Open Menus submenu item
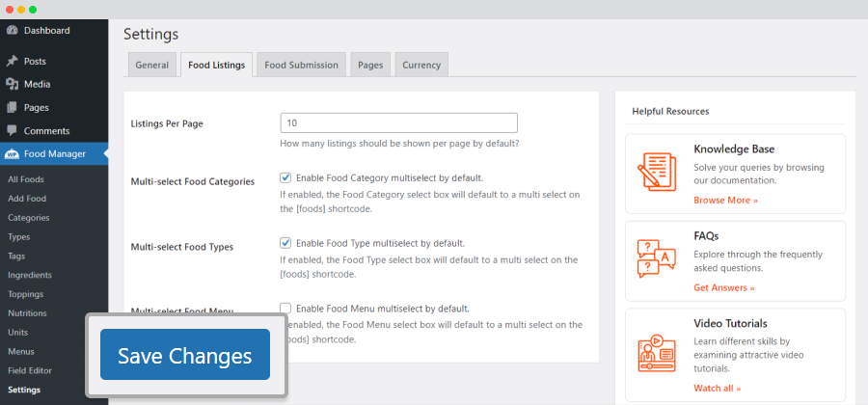The height and width of the screenshot is (405, 868). (21, 352)
